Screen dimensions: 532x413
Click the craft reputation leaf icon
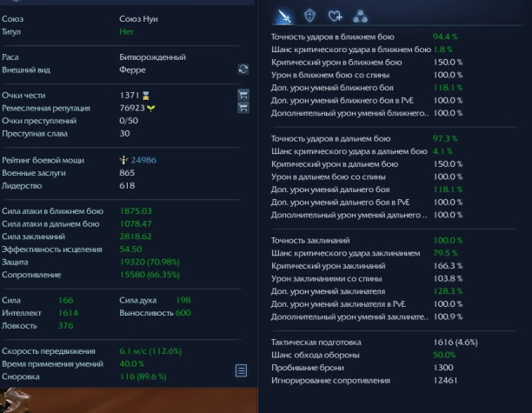(x=150, y=109)
